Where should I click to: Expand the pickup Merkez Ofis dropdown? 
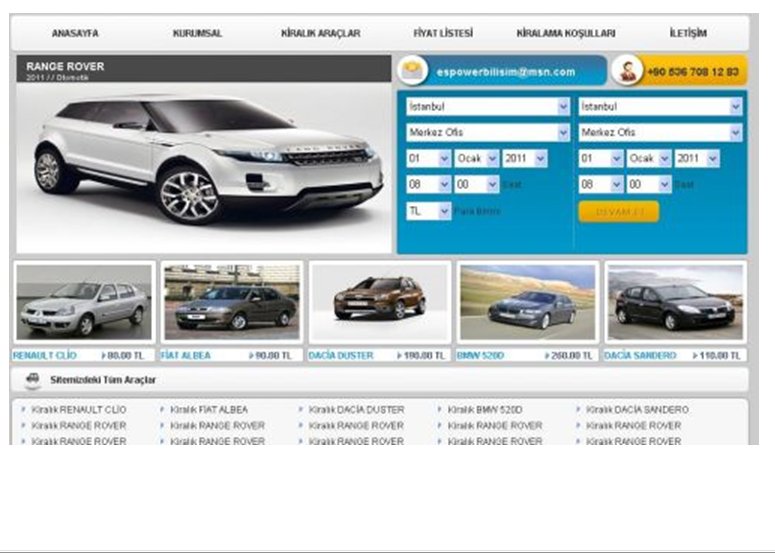click(488, 132)
